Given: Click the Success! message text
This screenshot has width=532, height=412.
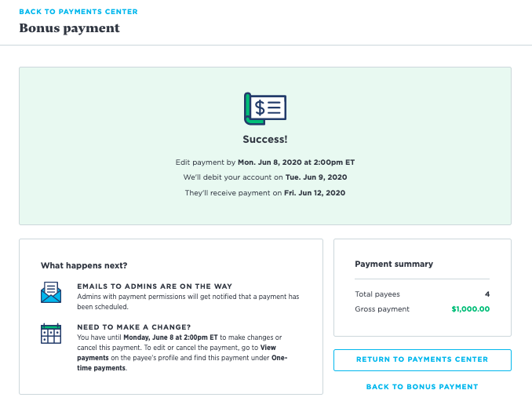Looking at the screenshot, I should click(265, 140).
